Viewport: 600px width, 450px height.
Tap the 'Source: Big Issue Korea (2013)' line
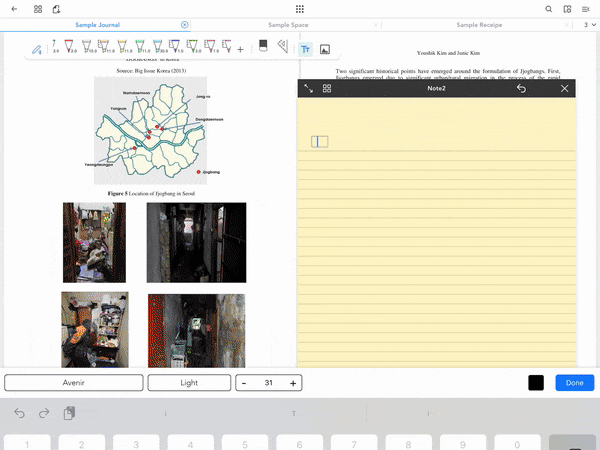[151, 71]
